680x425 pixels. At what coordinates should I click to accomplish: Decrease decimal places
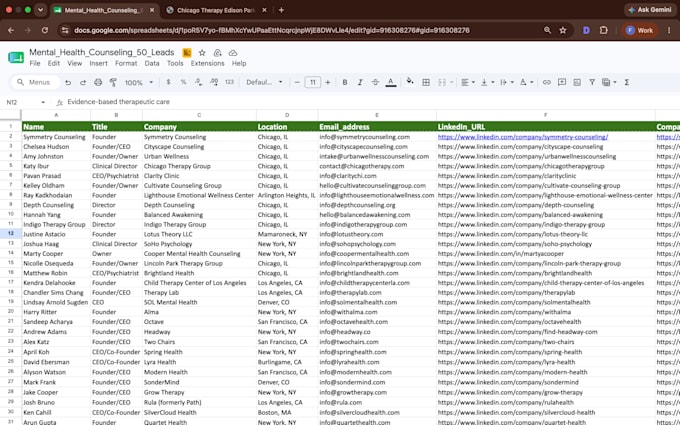[x=198, y=82]
